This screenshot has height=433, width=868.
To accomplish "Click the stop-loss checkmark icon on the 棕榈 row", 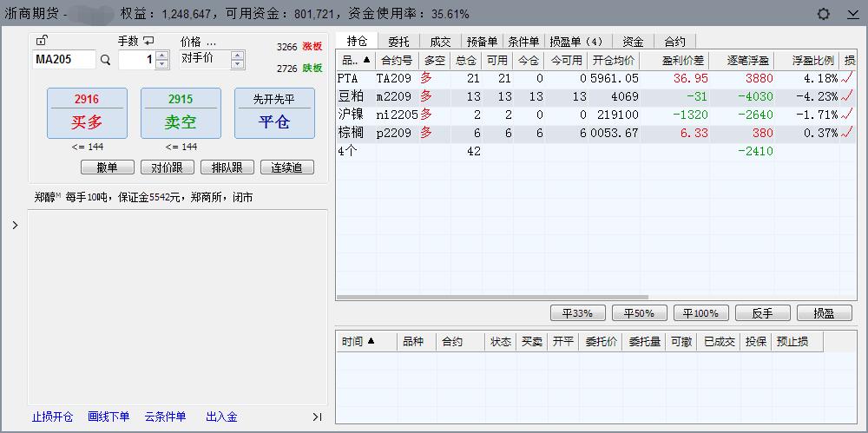I will coord(847,133).
